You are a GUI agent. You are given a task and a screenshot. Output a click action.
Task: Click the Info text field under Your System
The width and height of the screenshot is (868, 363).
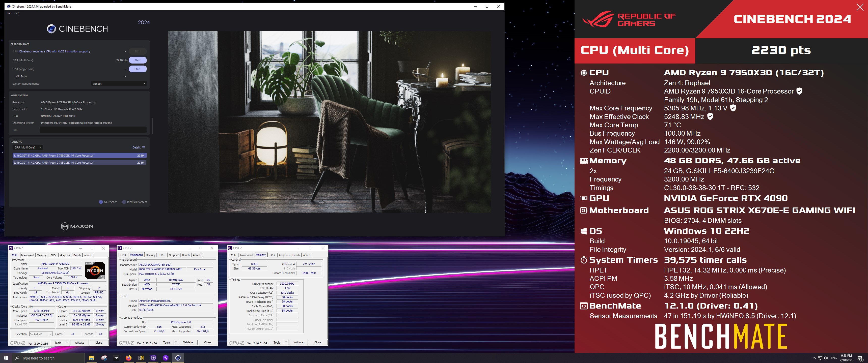point(93,130)
